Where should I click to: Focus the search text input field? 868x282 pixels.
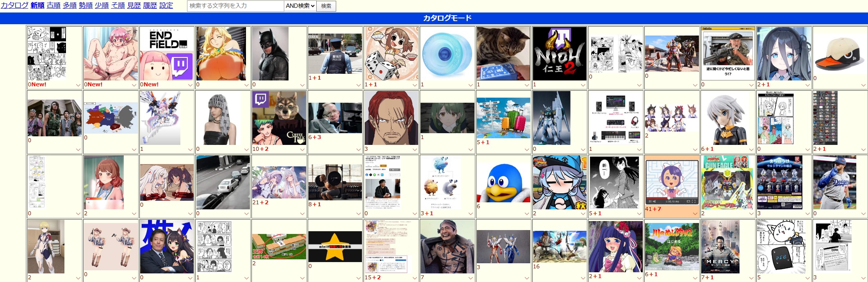(235, 6)
